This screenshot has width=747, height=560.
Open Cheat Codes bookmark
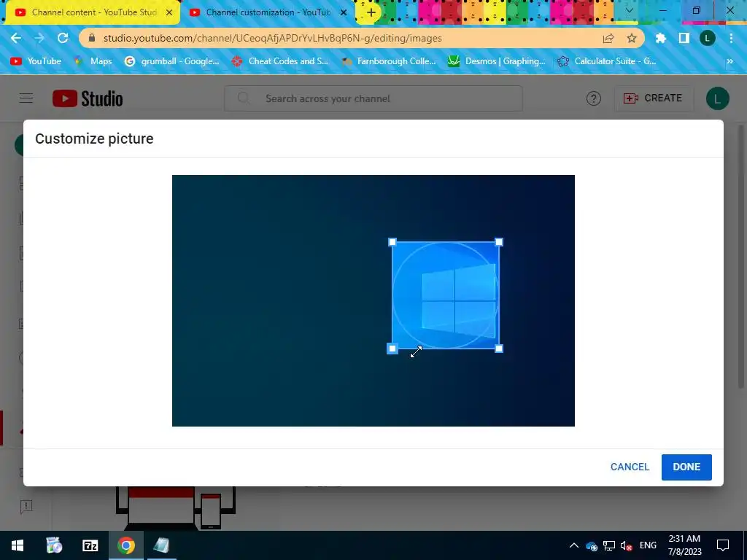pos(280,61)
